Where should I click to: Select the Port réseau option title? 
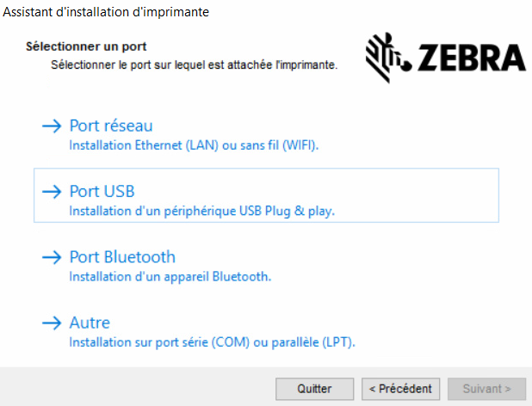tap(111, 126)
